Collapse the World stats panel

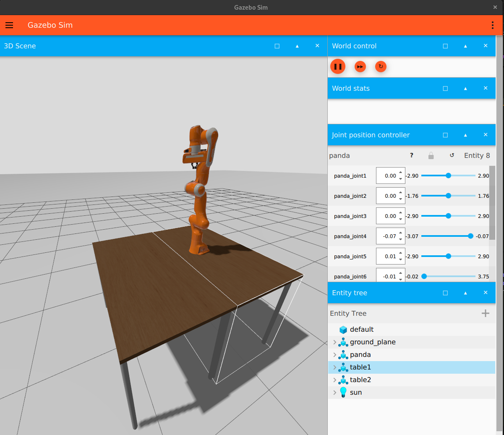[465, 88]
